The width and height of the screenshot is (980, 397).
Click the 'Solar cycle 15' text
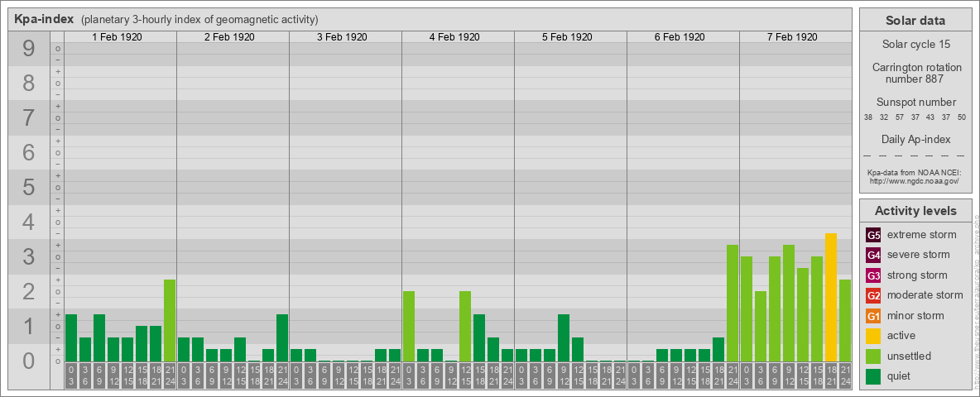[x=915, y=45]
